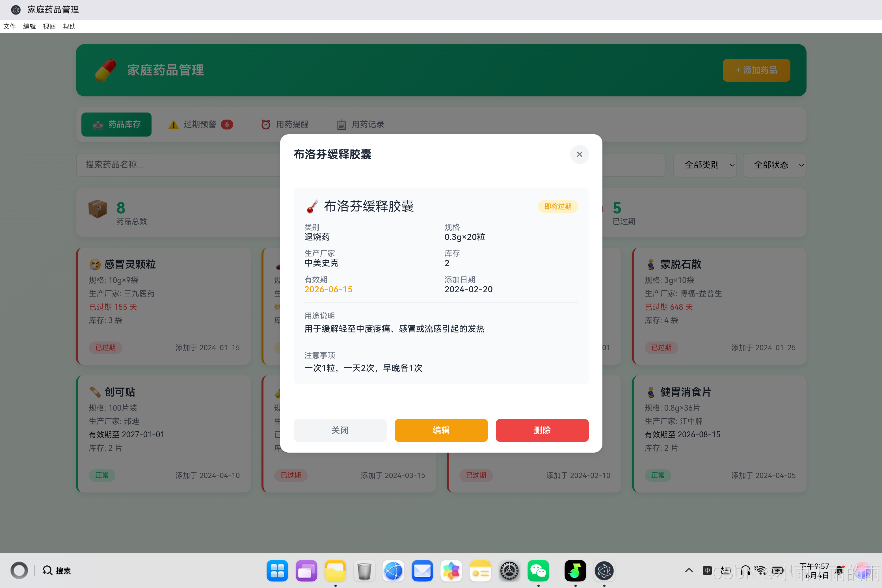882x588 pixels.
Task: Click the capsule logo in header
Action: pyautogui.click(x=105, y=70)
